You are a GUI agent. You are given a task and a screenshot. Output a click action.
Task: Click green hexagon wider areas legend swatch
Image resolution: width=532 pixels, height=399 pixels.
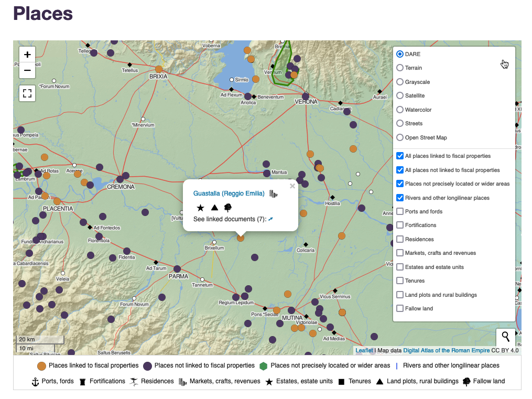[x=263, y=366]
